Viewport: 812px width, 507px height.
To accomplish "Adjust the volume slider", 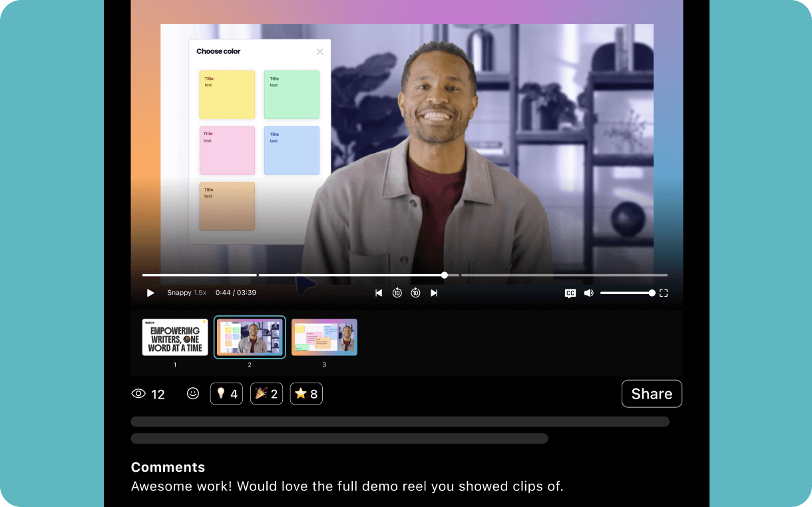I will point(626,293).
